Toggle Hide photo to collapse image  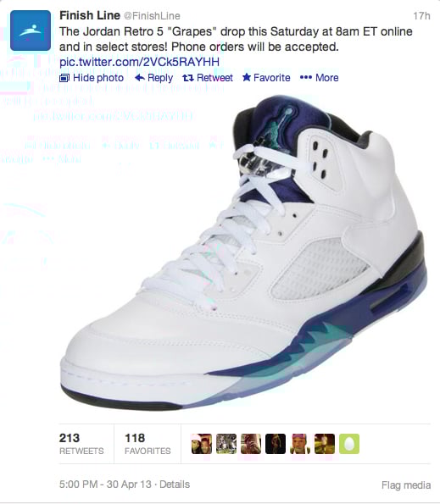(x=92, y=78)
